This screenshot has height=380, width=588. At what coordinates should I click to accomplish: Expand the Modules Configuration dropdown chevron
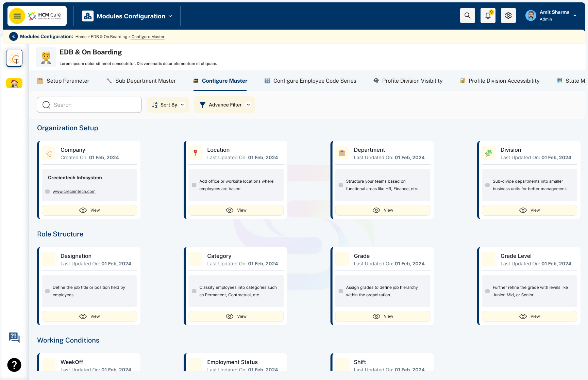point(170,16)
